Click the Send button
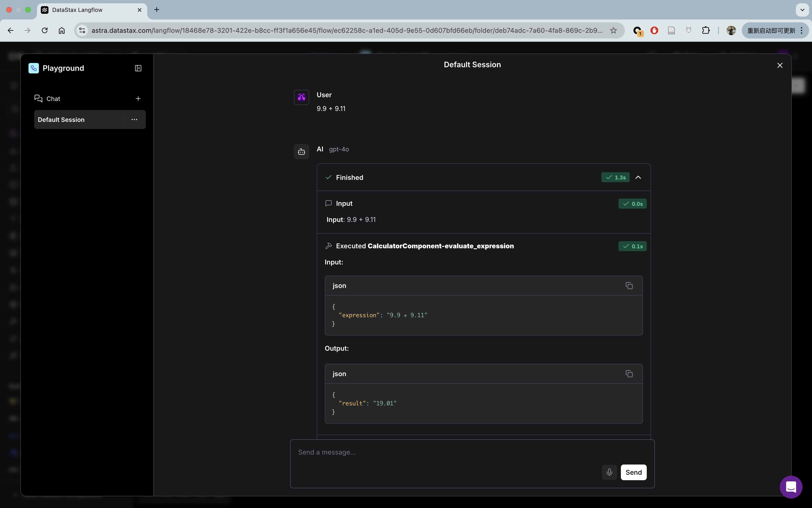The width and height of the screenshot is (812, 508). (633, 472)
